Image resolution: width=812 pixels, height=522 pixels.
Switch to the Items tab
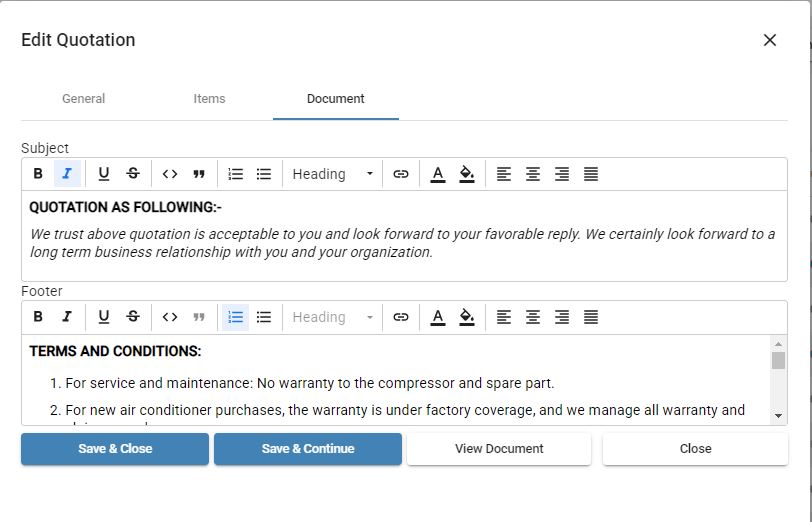click(x=209, y=99)
